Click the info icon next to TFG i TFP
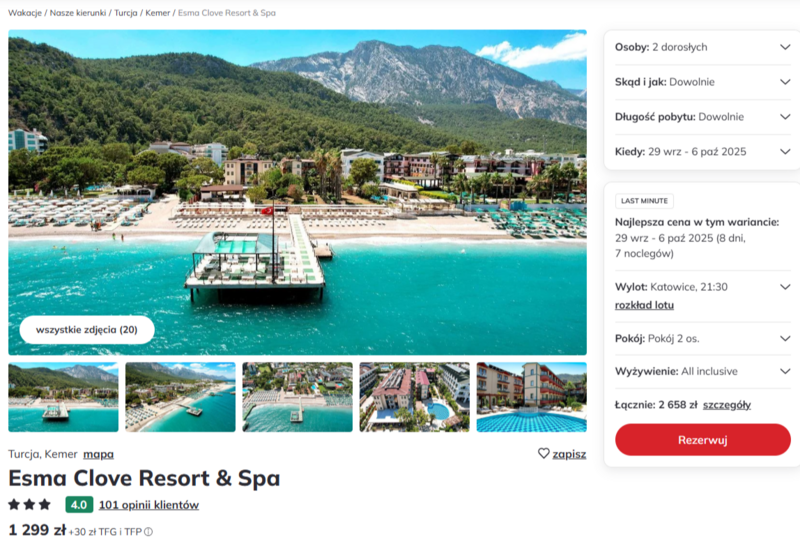The height and width of the screenshot is (546, 800). pos(148,532)
